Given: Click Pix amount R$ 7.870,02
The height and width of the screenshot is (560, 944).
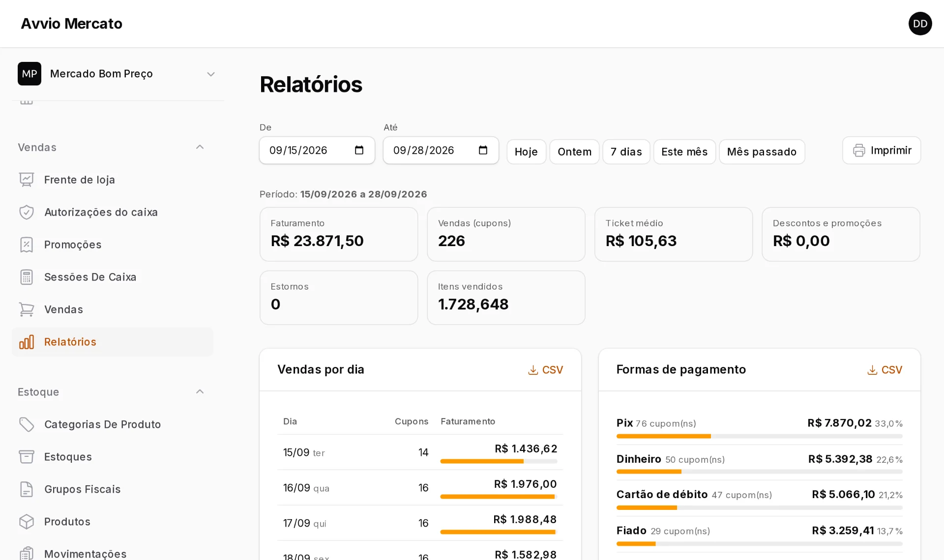Looking at the screenshot, I should pos(839,423).
